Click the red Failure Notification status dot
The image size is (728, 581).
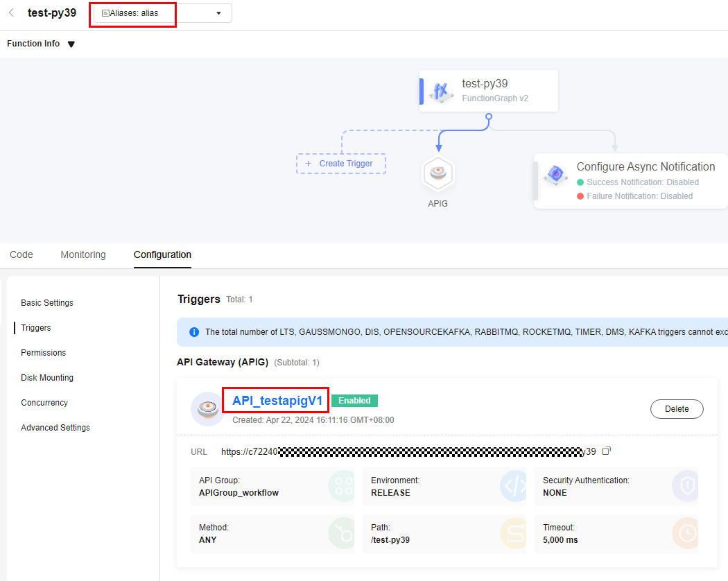pos(580,196)
